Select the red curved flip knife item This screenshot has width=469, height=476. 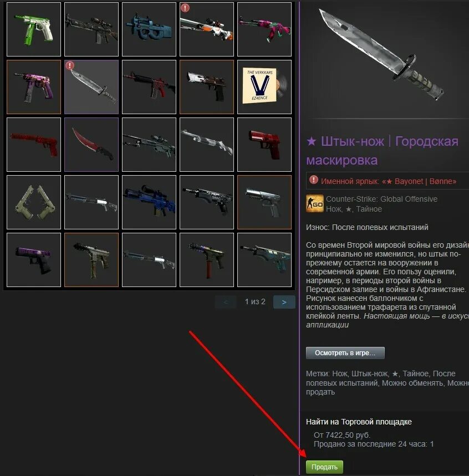point(91,145)
